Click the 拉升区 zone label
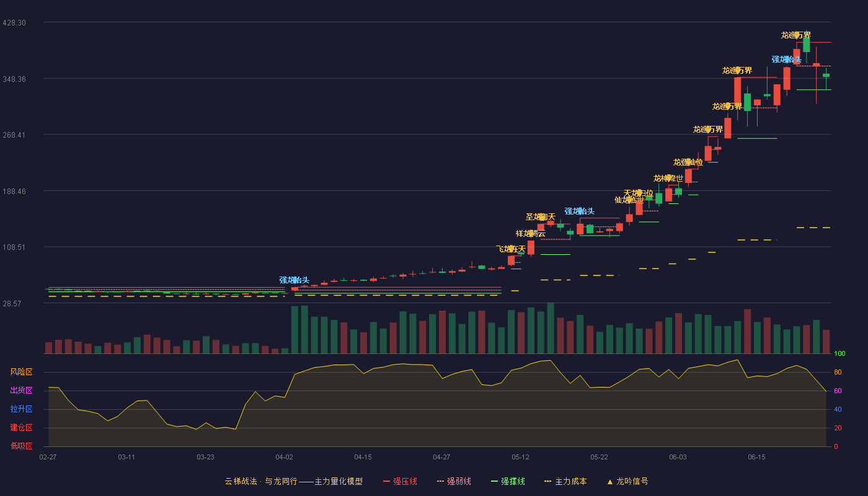868x496 pixels. pos(22,409)
